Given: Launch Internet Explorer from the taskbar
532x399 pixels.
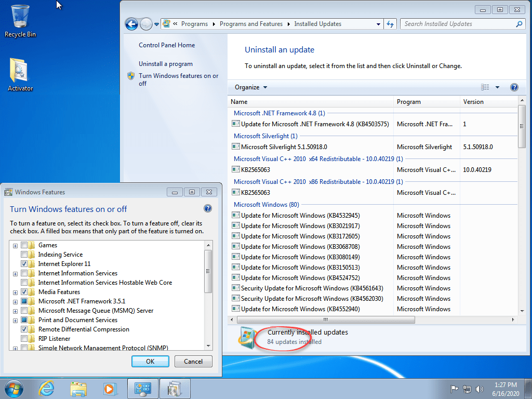Looking at the screenshot, I should pyautogui.click(x=46, y=389).
